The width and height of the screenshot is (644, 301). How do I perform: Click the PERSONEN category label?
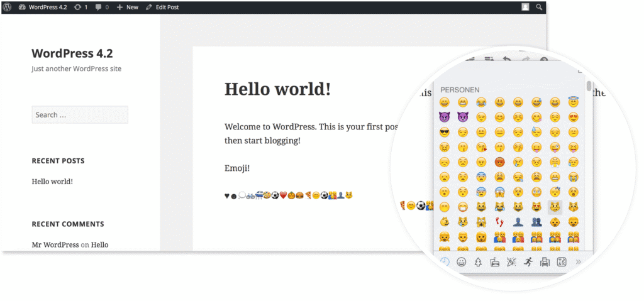(460, 89)
